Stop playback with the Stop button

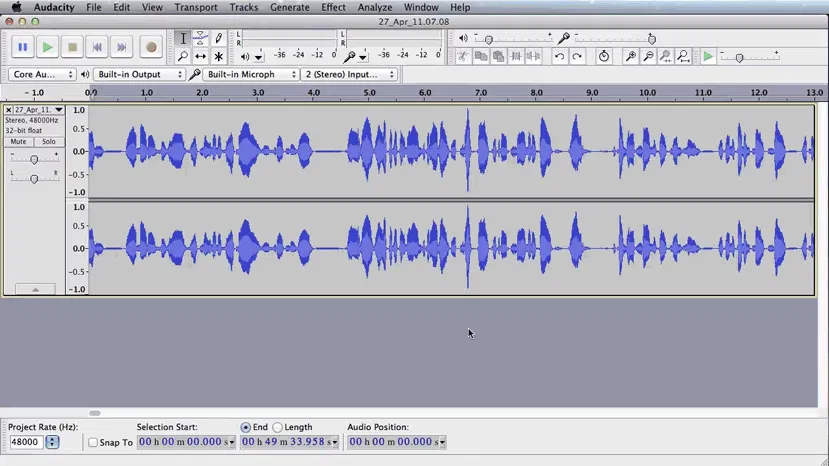coord(72,47)
